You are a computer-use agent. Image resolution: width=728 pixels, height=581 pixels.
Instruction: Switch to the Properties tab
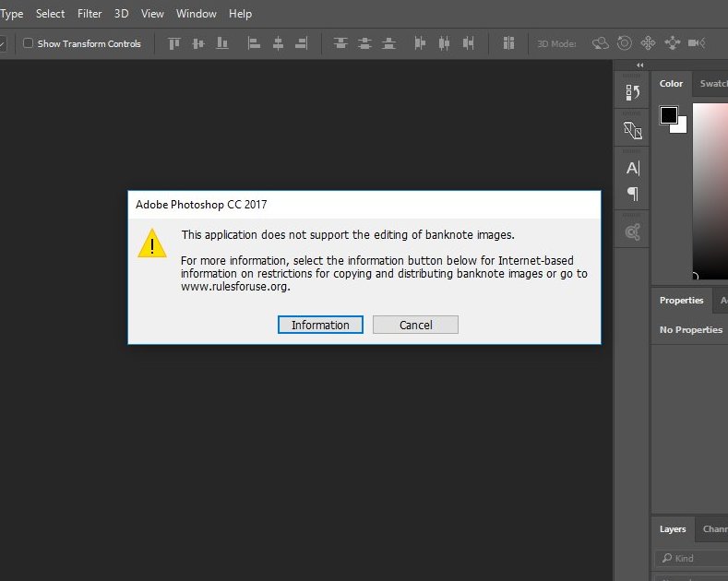[x=681, y=301]
